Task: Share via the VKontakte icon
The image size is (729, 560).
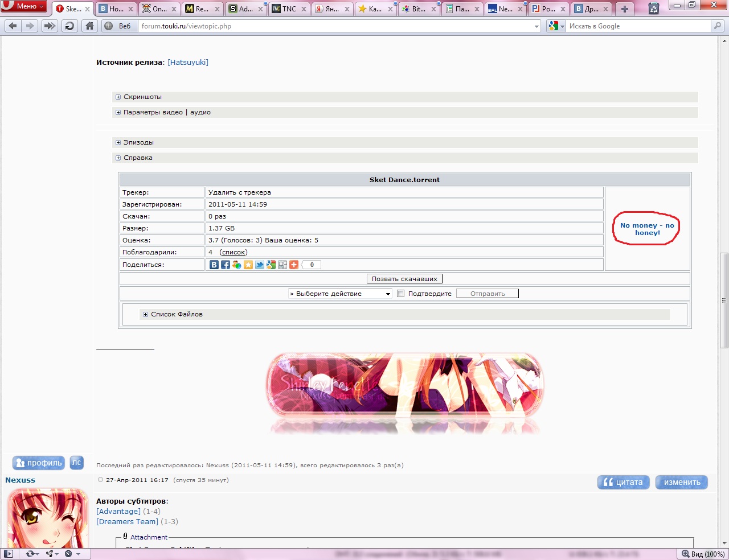Action: (214, 265)
